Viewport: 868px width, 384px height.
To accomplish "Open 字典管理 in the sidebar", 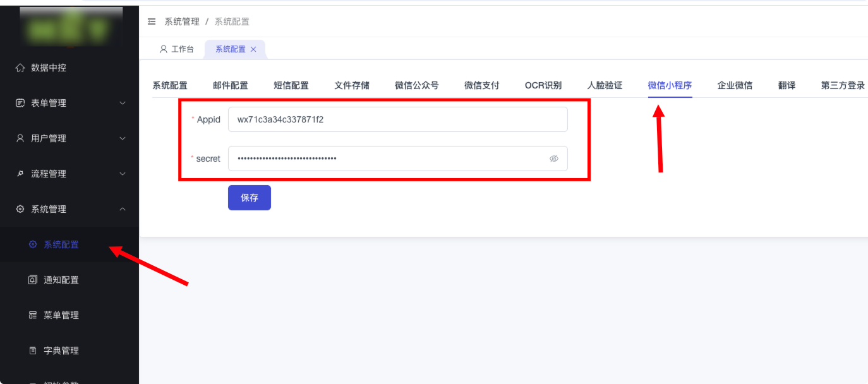I will [x=69, y=351].
